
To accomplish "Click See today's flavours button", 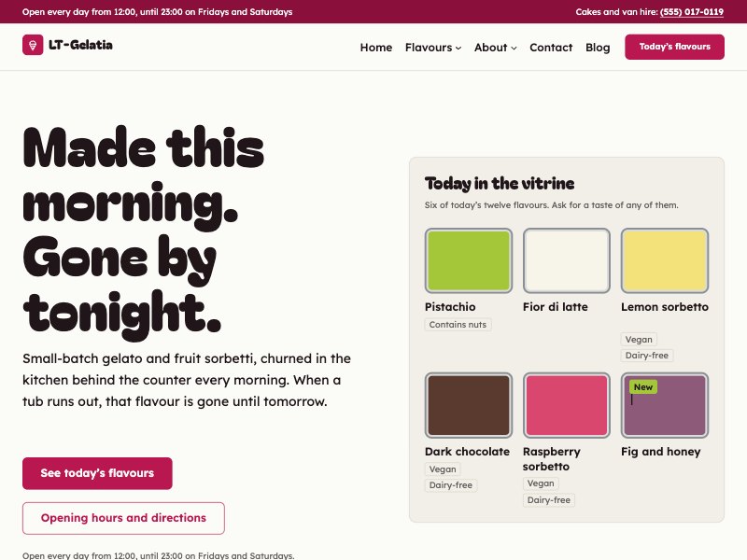I will click(97, 473).
